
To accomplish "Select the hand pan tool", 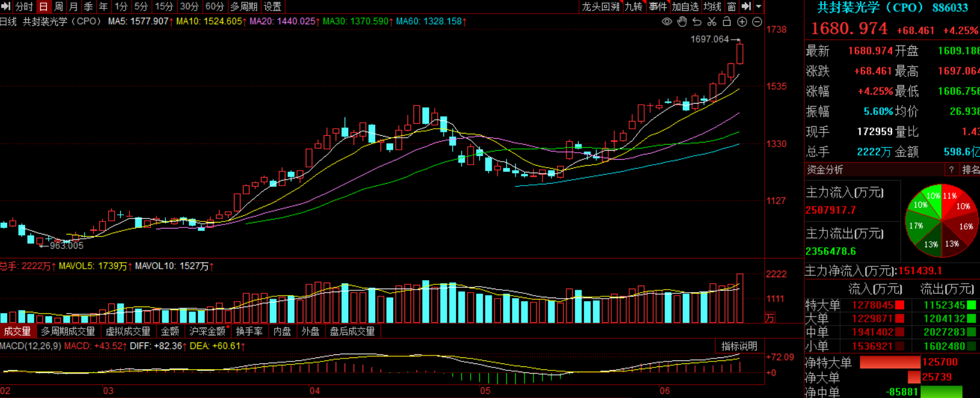I will click(682, 22).
